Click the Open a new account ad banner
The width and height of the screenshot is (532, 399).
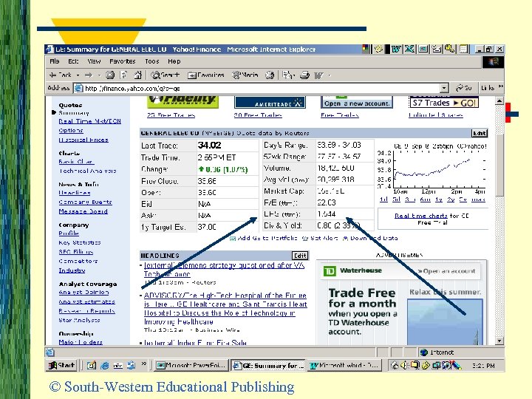[x=357, y=103]
